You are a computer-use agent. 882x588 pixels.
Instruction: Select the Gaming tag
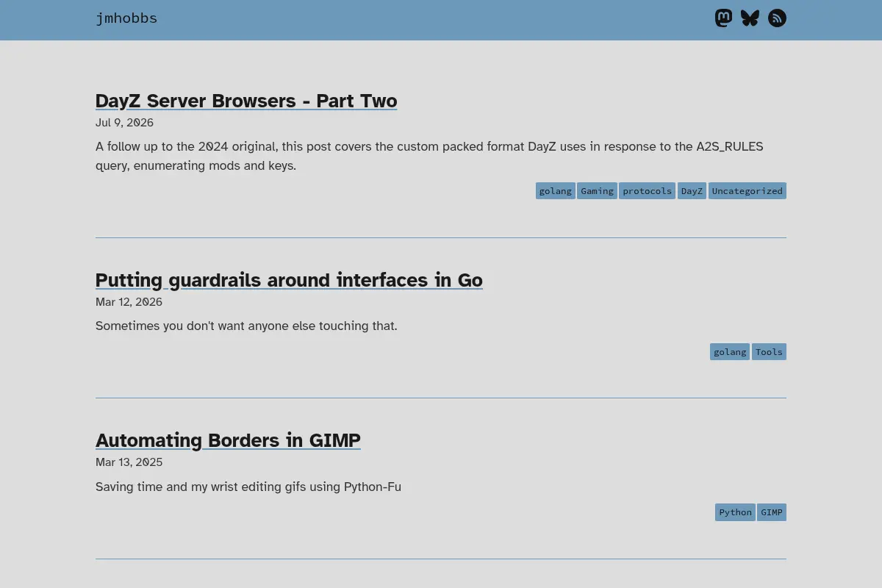[x=597, y=191]
